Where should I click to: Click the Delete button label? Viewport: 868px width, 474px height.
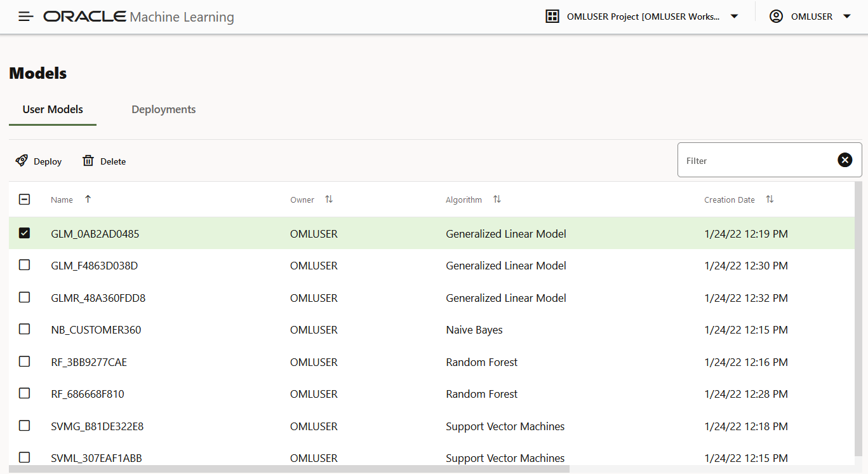coord(113,161)
